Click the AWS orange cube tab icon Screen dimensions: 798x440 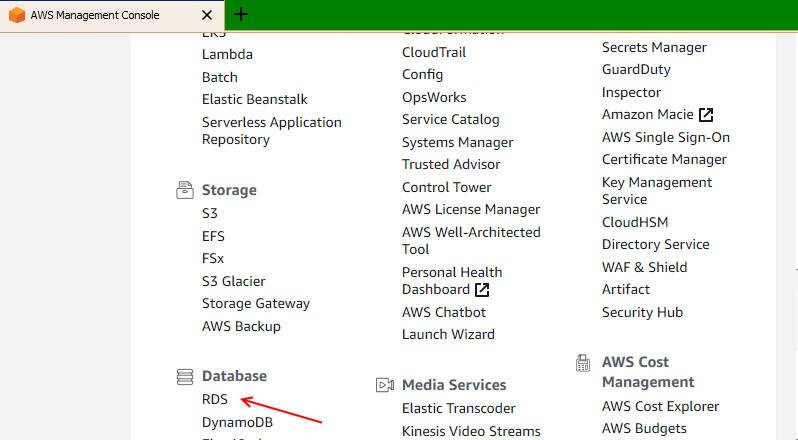17,15
